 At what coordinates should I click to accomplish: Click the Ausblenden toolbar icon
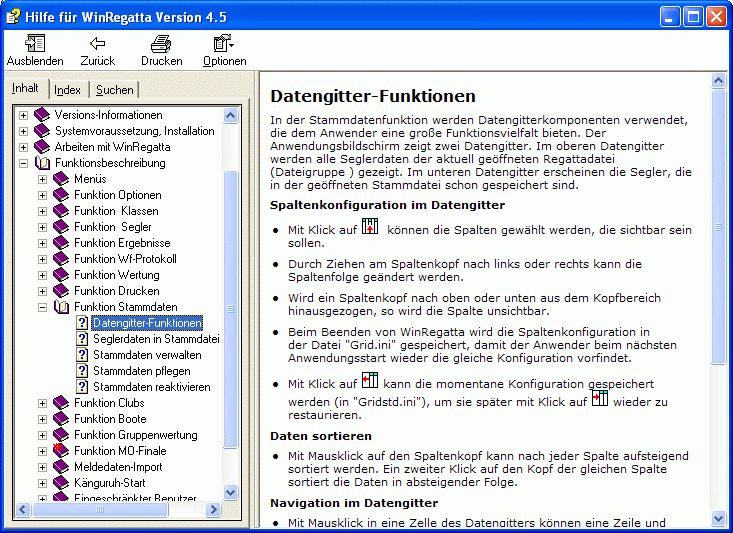click(35, 43)
